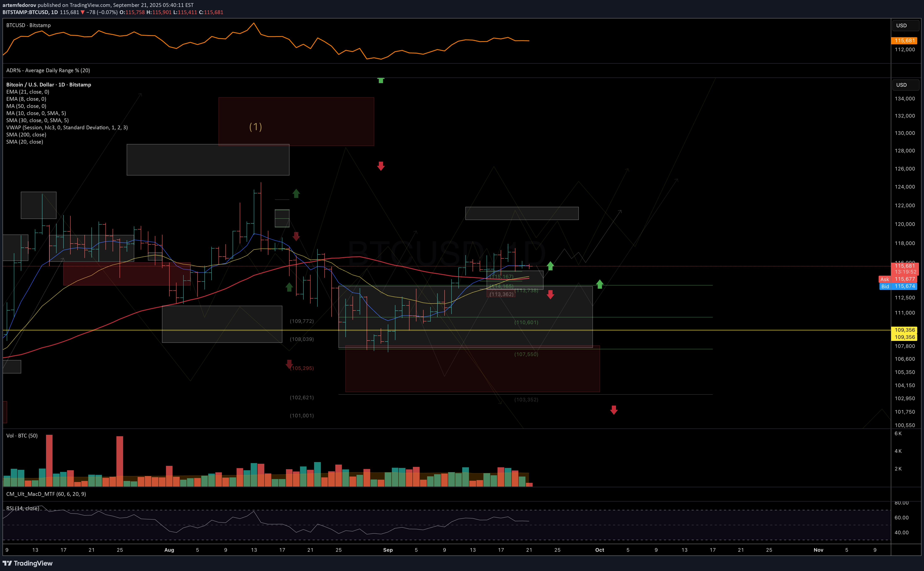Click the CM_Ult_MacD_MTF indicator label

click(x=46, y=494)
